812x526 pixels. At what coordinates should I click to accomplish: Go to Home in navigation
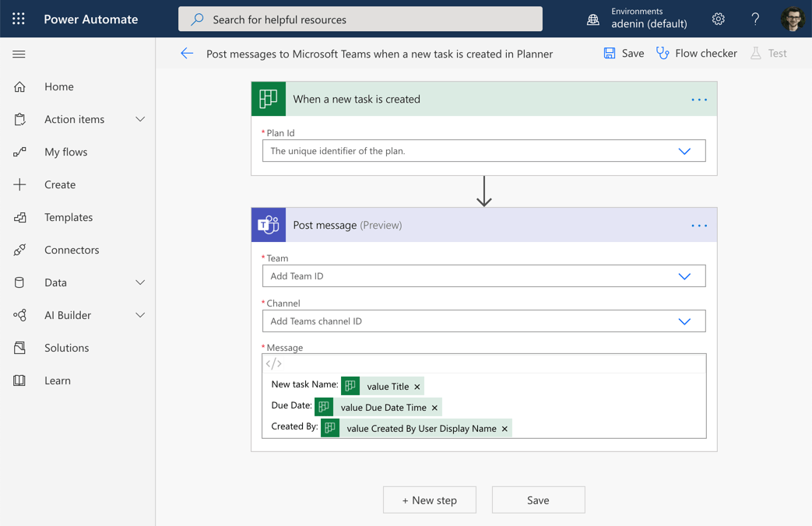(x=59, y=87)
